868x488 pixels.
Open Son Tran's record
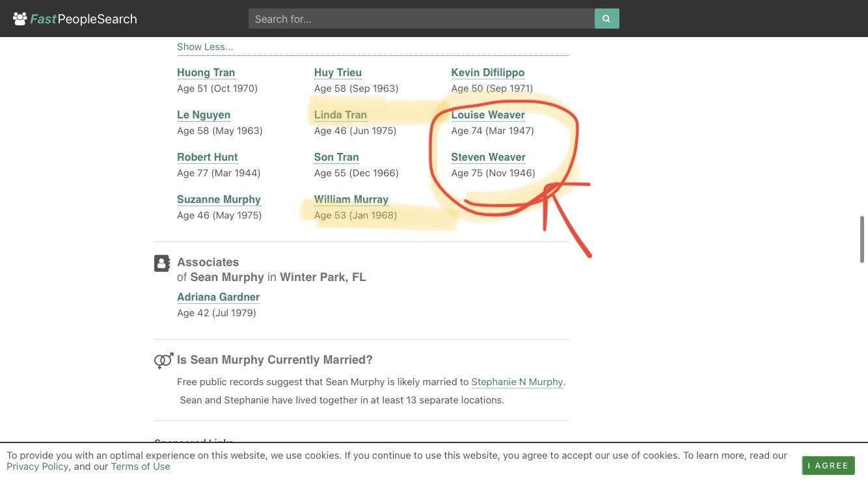coord(336,157)
